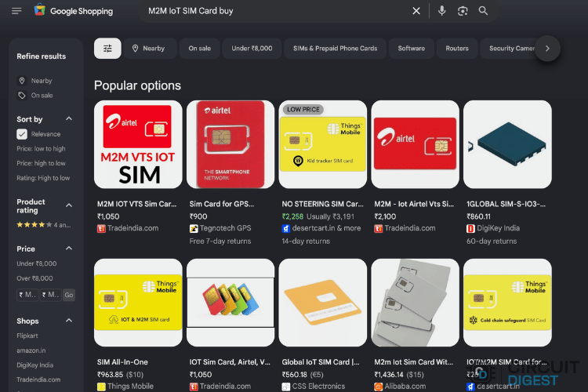Image resolution: width=588 pixels, height=392 pixels.
Task: Open the hamburger main menu
Action: 16,11
